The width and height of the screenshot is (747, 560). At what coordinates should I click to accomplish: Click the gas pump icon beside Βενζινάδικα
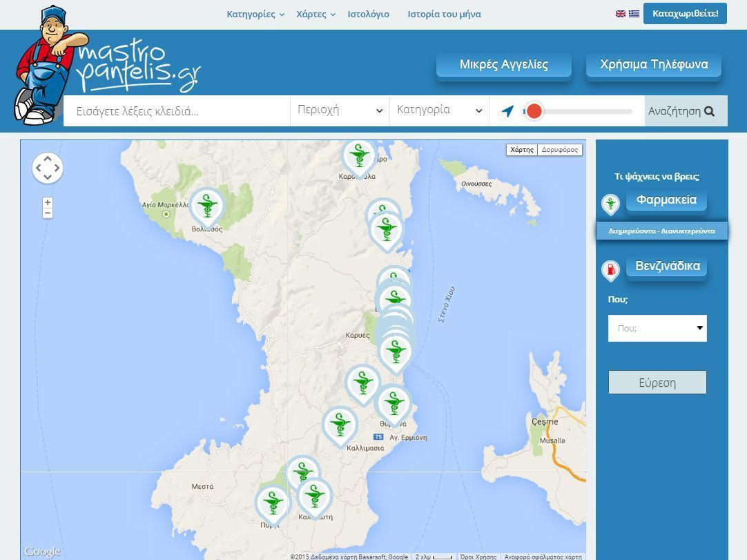coord(610,270)
